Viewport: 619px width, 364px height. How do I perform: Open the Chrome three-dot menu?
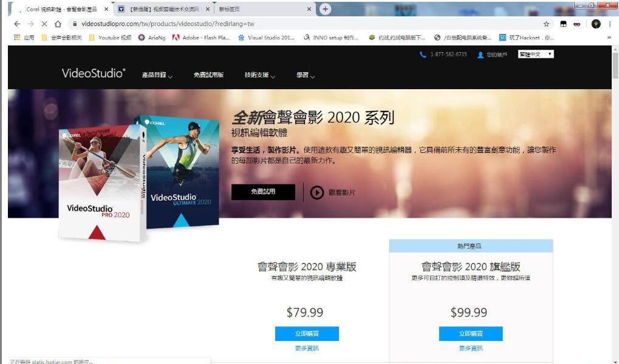coord(610,24)
